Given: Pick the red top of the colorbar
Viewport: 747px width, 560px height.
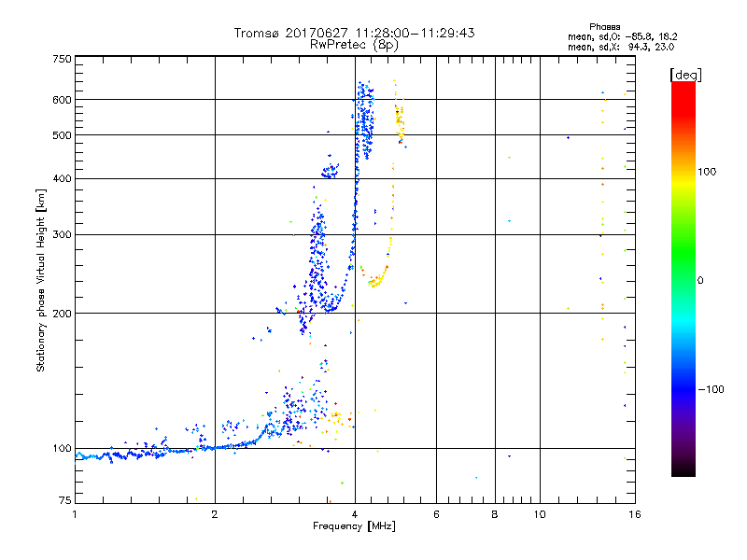Looking at the screenshot, I should 683,87.
